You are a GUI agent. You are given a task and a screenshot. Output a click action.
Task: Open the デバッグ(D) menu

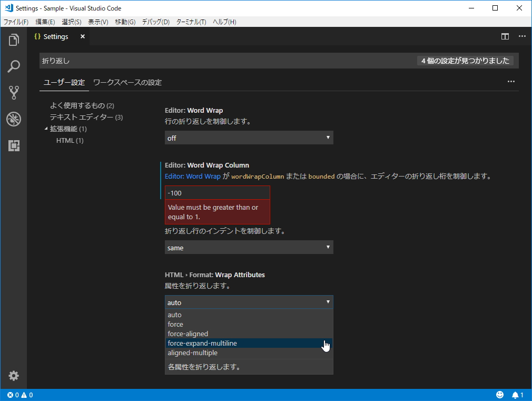pos(156,22)
